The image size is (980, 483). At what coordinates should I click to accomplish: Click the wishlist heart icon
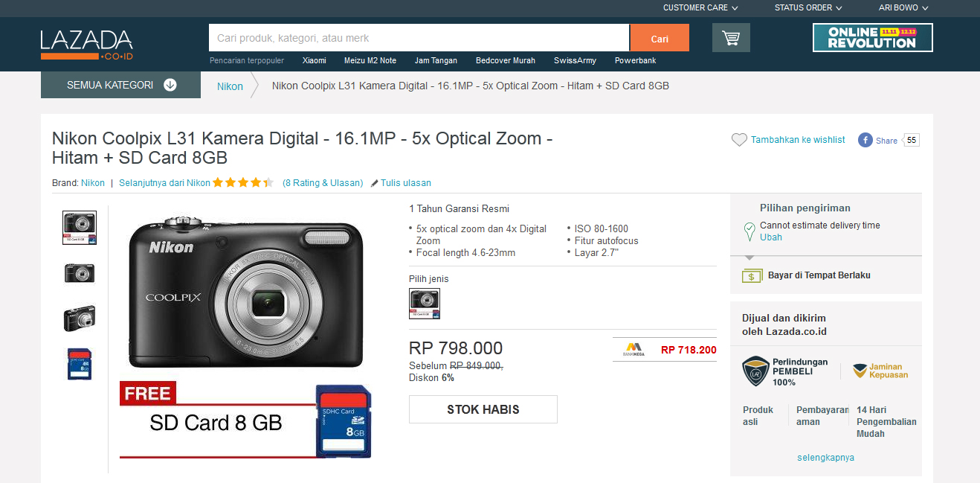[739, 140]
